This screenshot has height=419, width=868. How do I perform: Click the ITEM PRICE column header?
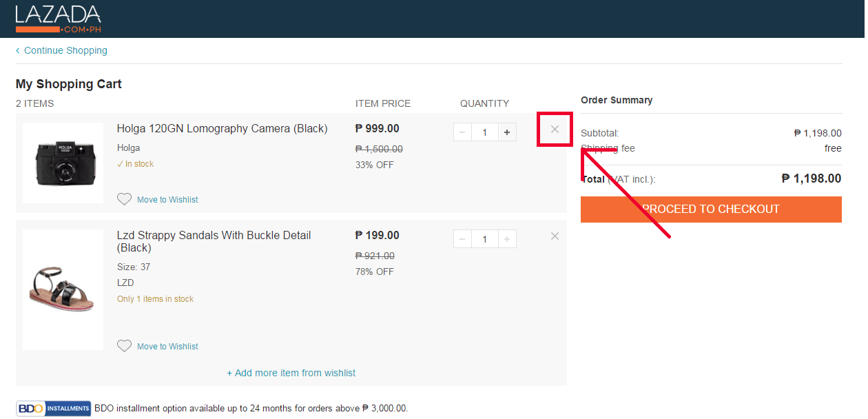[x=383, y=103]
